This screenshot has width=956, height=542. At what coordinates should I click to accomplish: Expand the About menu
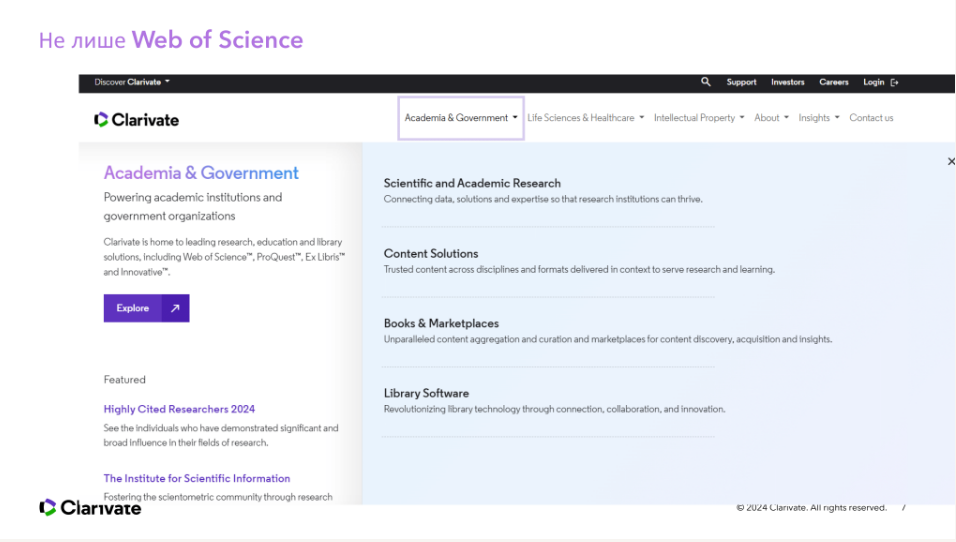tap(771, 118)
